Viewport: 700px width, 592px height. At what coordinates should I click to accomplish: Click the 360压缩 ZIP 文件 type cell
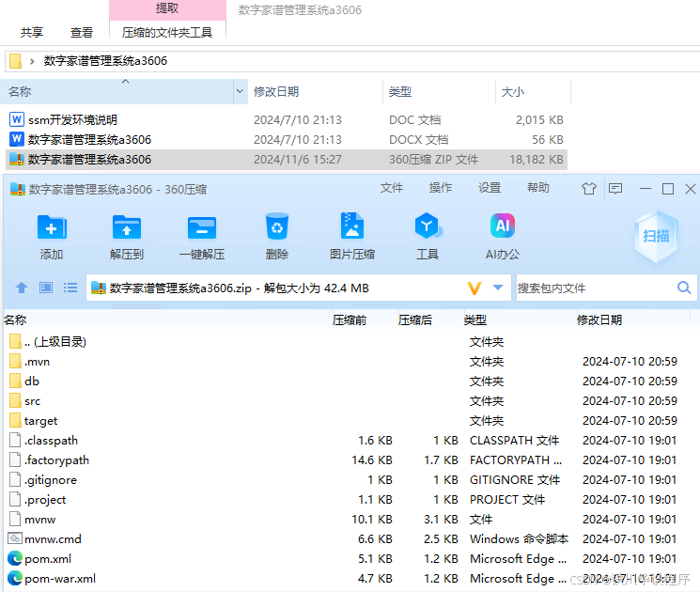tap(433, 160)
